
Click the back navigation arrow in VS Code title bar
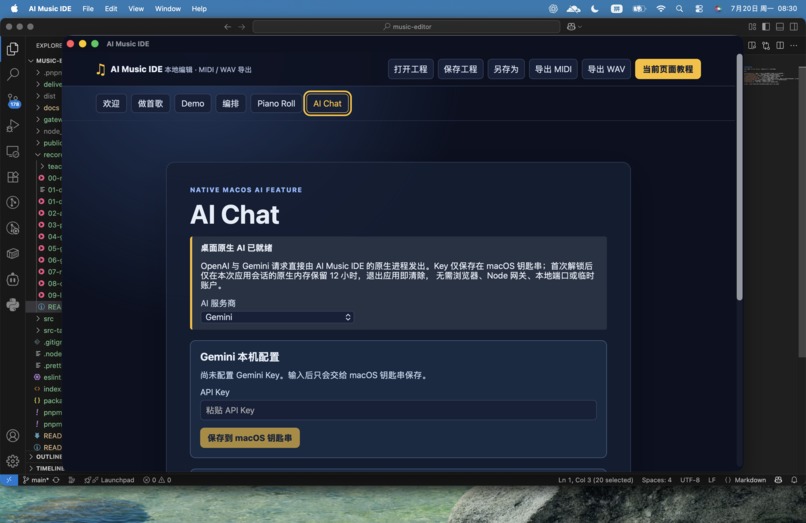click(x=228, y=27)
